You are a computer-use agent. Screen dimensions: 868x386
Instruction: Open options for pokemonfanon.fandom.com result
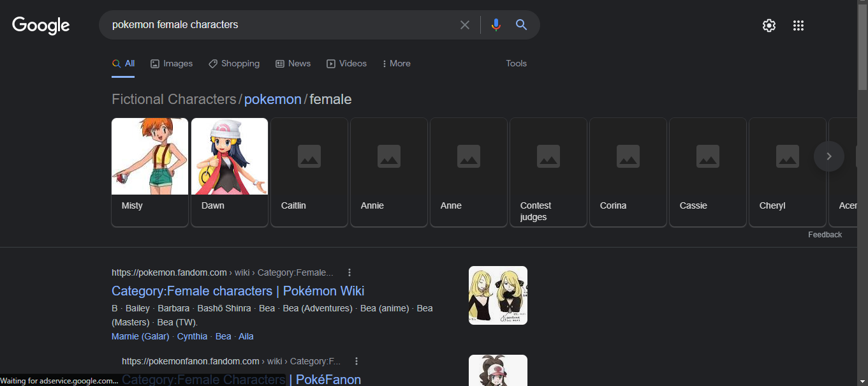tap(357, 361)
